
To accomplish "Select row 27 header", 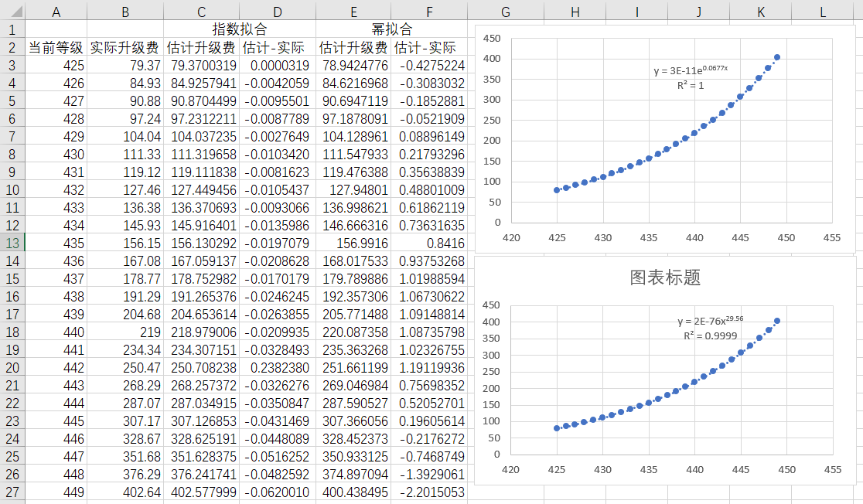I will (x=12, y=492).
